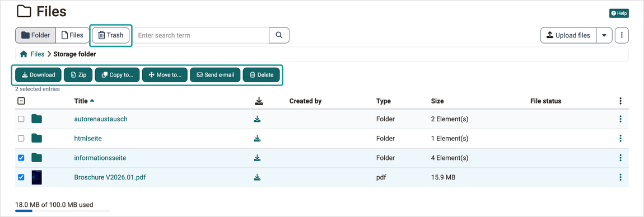Delete the selected entries
The height and width of the screenshot is (217, 644).
[x=261, y=74]
